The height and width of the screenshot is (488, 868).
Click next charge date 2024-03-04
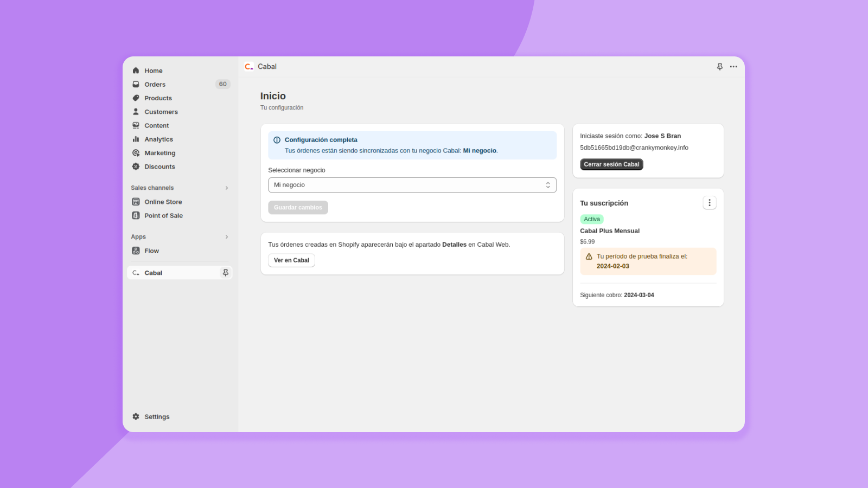point(639,295)
